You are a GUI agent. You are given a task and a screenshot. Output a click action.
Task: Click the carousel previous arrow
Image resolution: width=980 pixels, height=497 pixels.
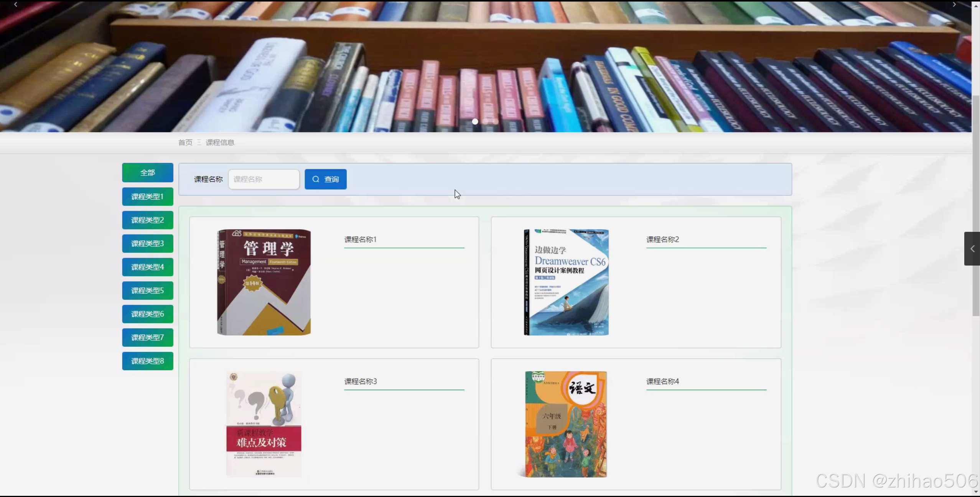15,5
